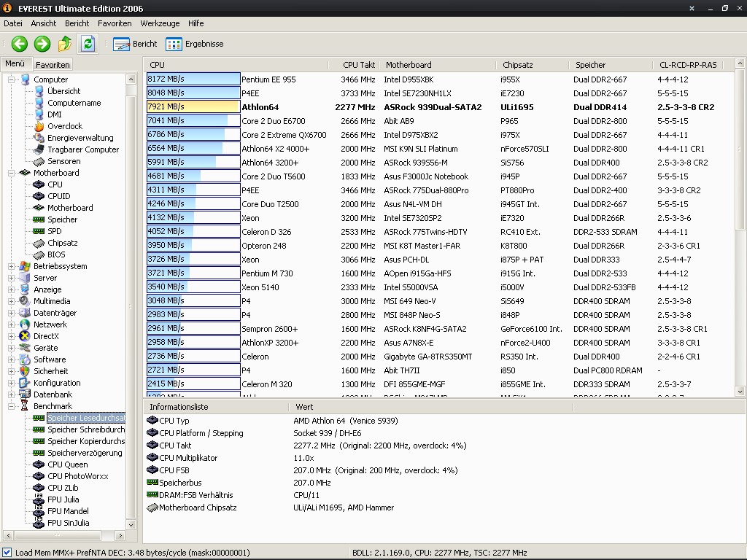Image resolution: width=747 pixels, height=560 pixels.
Task: Select the Chipsatz entry
Action: point(63,243)
